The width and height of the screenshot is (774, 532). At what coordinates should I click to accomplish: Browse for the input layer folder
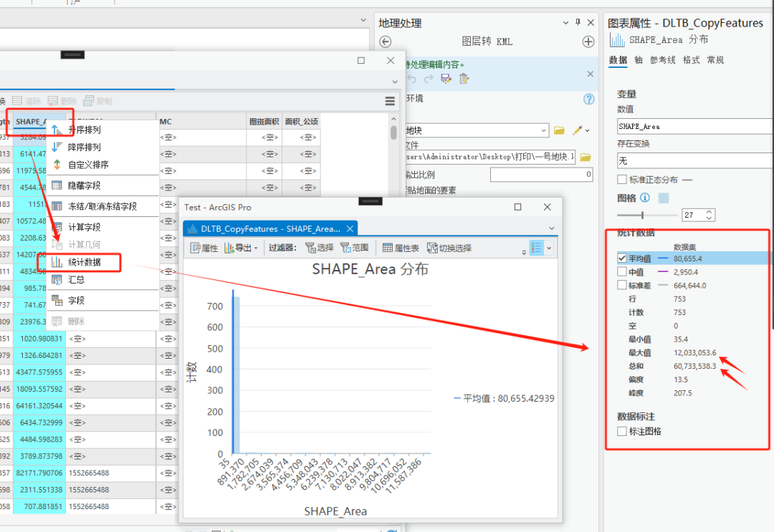[559, 130]
